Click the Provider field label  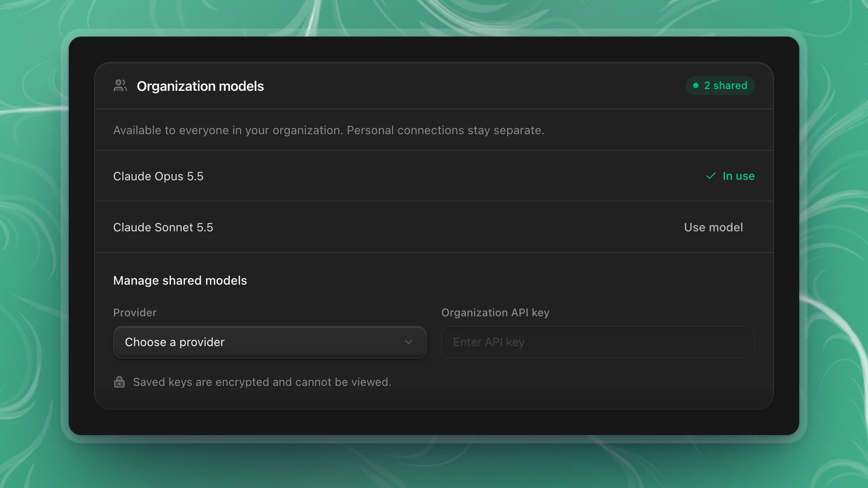click(135, 313)
